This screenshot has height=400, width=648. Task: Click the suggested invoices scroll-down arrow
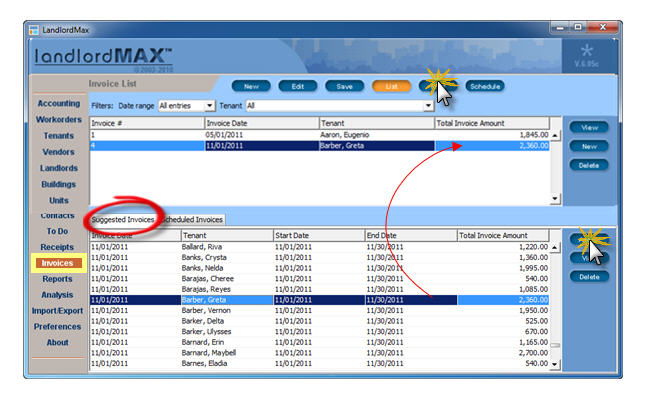[x=555, y=364]
